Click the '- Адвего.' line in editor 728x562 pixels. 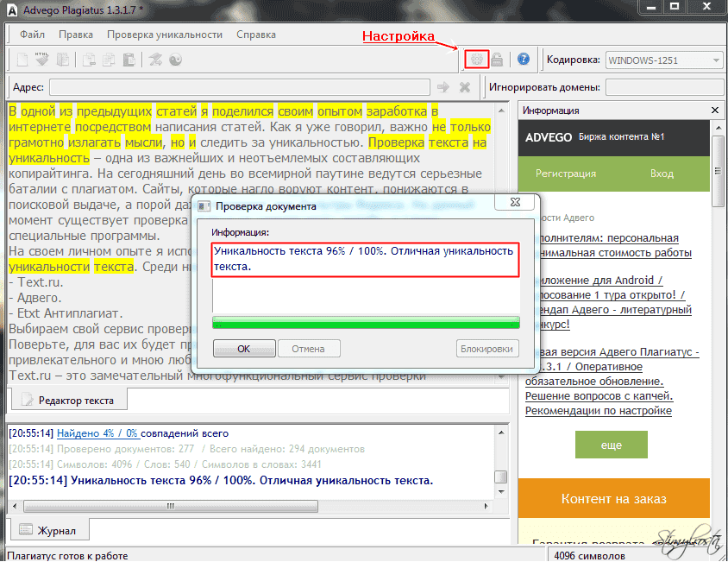pos(35,298)
